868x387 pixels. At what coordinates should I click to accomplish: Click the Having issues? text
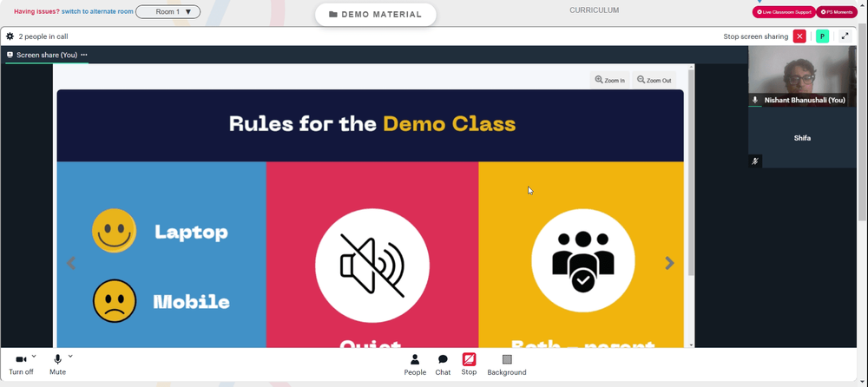(x=36, y=11)
